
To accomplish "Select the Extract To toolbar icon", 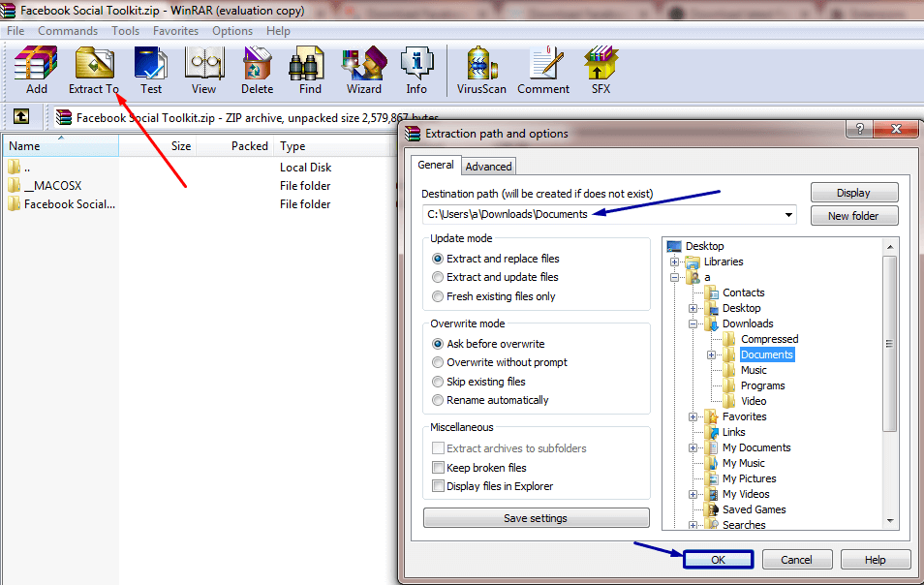I will 94,64.
